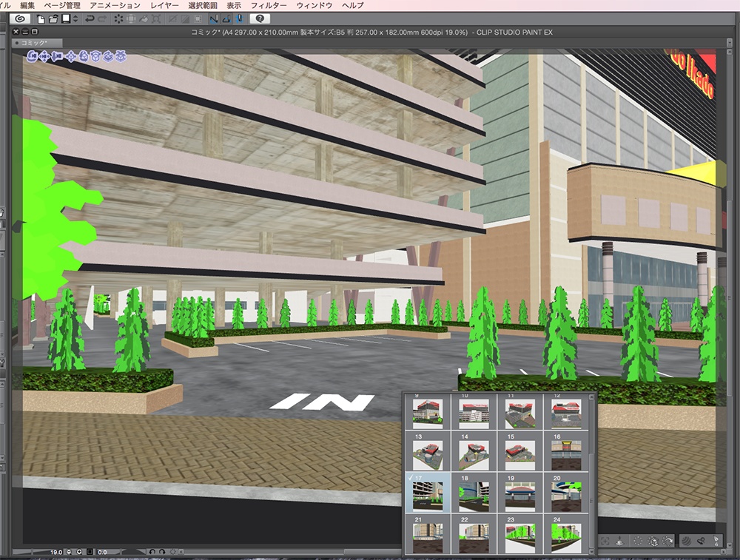Click the clear (dotted circle) icon

coord(118,19)
